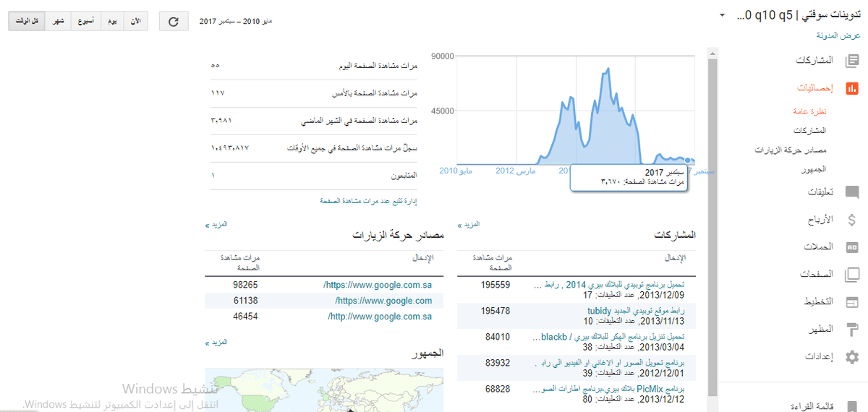This screenshot has height=412, width=868.
Task: Select the الآن time range tab
Action: (135, 22)
